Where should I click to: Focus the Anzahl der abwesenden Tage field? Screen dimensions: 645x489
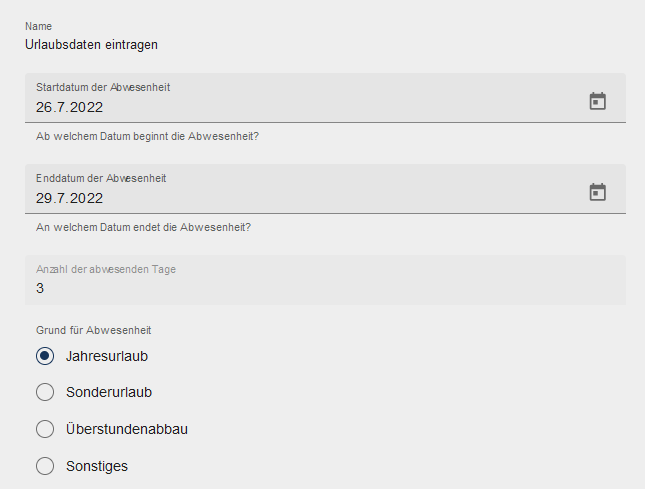[300, 289]
